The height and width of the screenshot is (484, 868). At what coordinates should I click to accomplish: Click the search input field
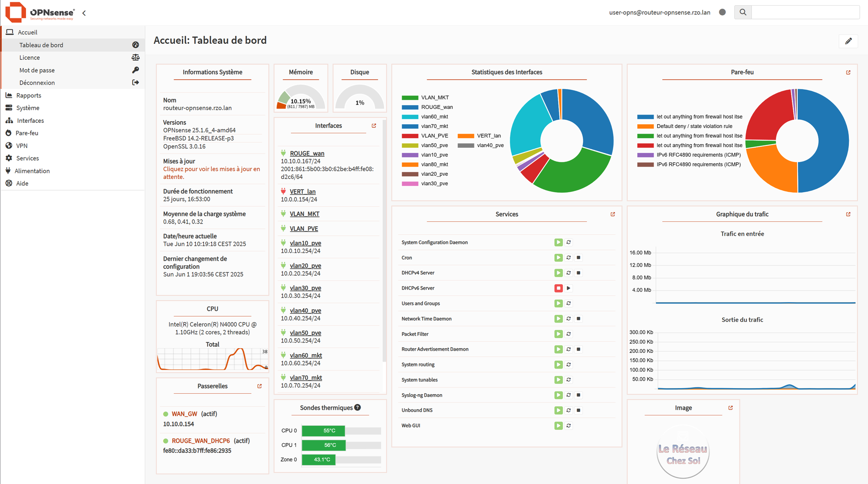tap(805, 12)
